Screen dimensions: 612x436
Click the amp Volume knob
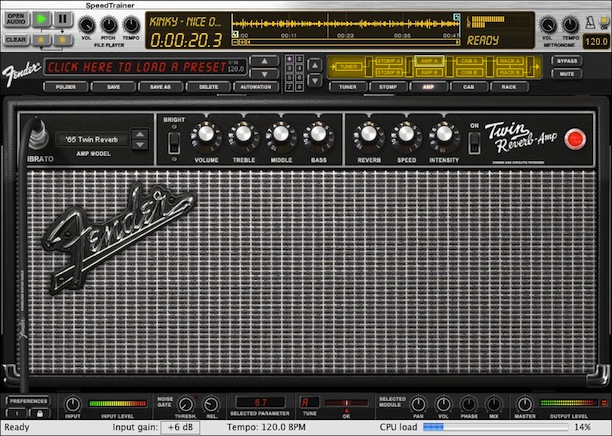(206, 135)
